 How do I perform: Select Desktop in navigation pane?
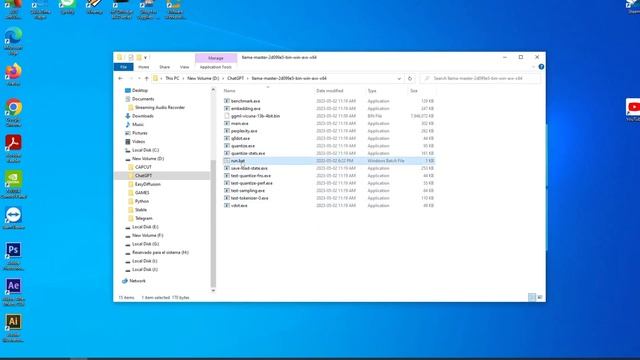pos(140,90)
